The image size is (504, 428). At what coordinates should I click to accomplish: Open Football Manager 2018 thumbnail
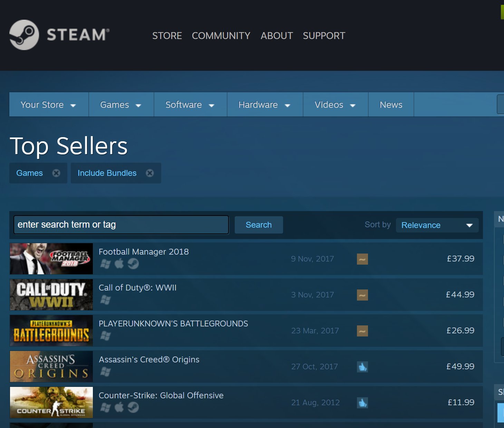51,259
